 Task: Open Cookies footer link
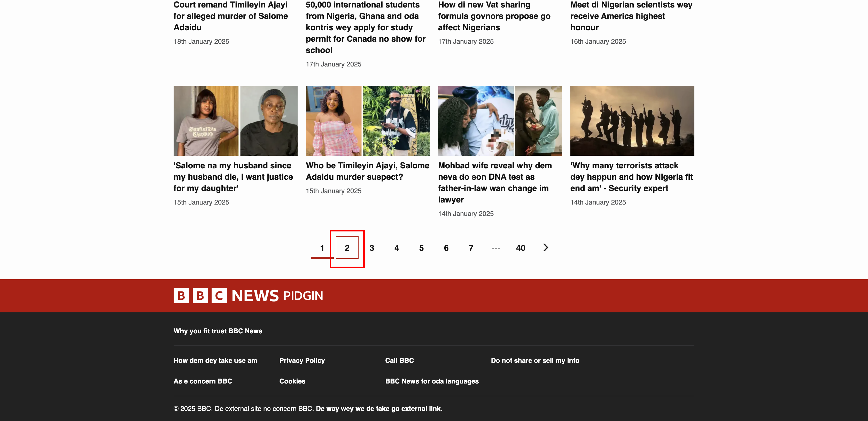[292, 381]
